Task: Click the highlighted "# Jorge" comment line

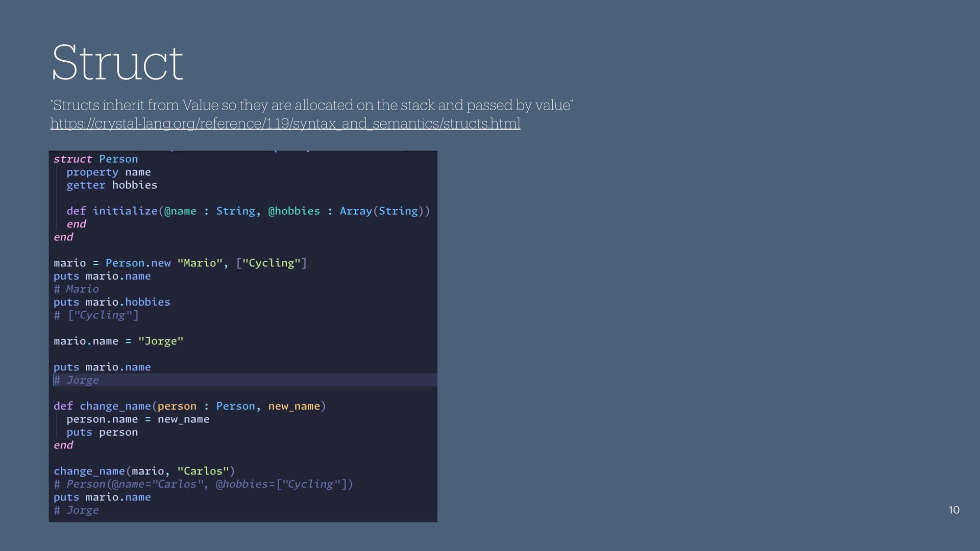Action: 77,380
